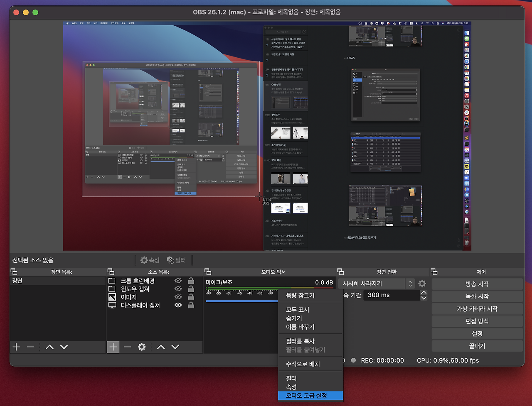
Task: Choose 모두 표시 in the context menu
Action: coord(310,310)
